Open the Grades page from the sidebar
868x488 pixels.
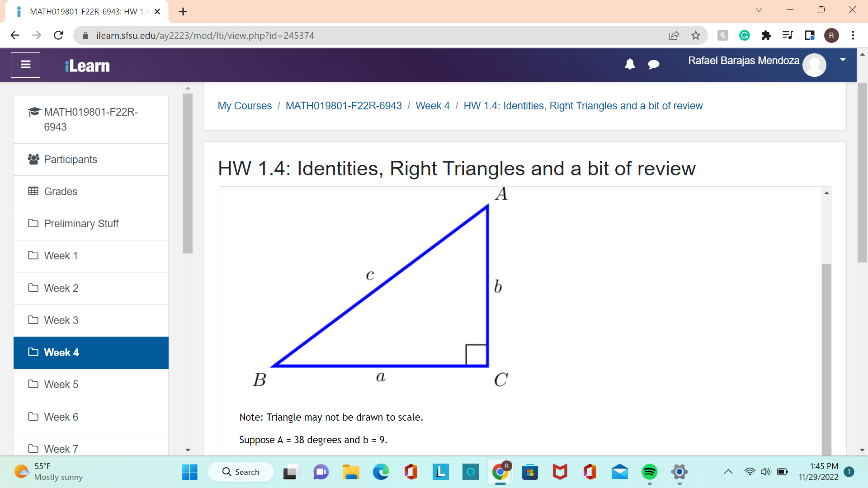click(x=60, y=191)
